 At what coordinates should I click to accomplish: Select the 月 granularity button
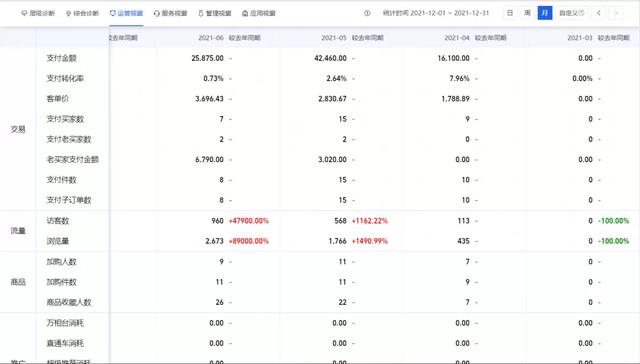[544, 13]
